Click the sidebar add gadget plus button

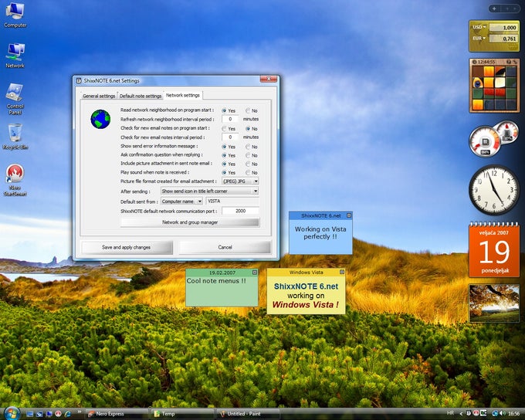click(x=494, y=8)
